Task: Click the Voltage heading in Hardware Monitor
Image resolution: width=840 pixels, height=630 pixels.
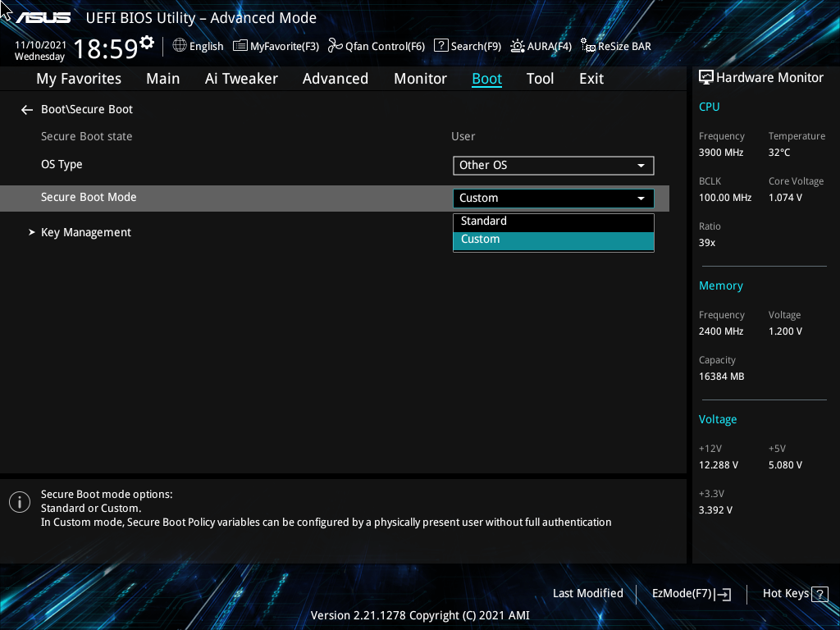Action: point(717,419)
